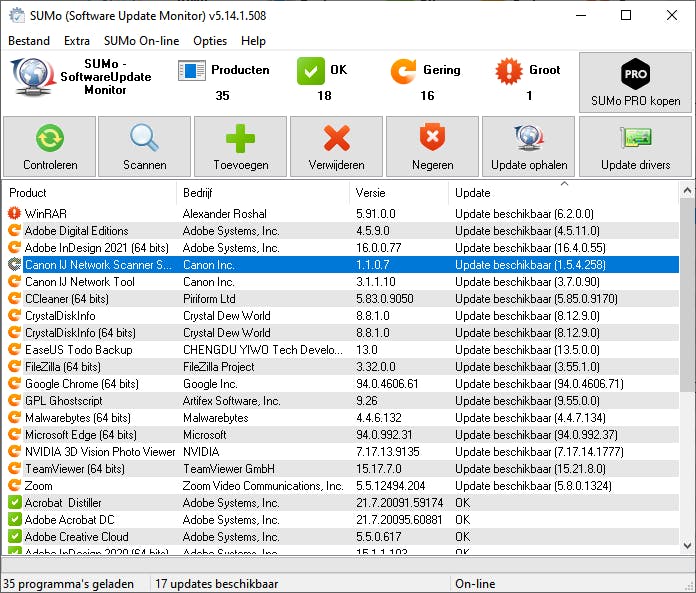
Task: Click the Update ophalen button label
Action: tap(529, 165)
